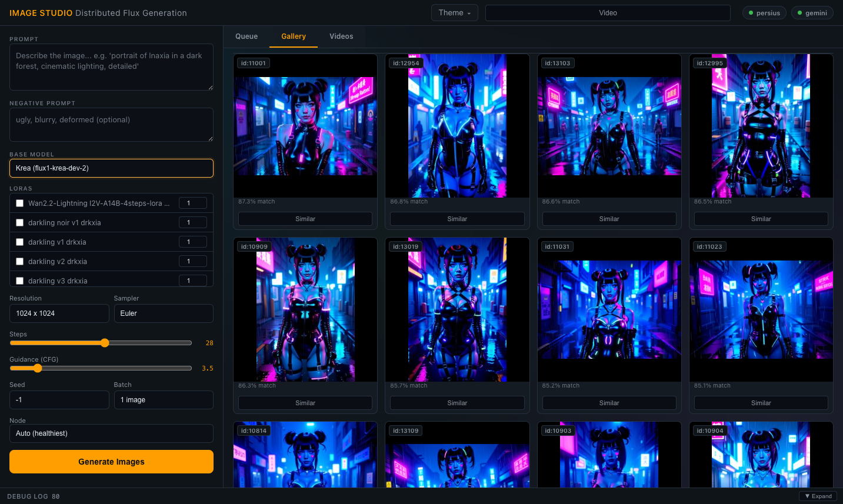The width and height of the screenshot is (843, 504).
Task: Click into the Prompt text area
Action: [x=111, y=66]
